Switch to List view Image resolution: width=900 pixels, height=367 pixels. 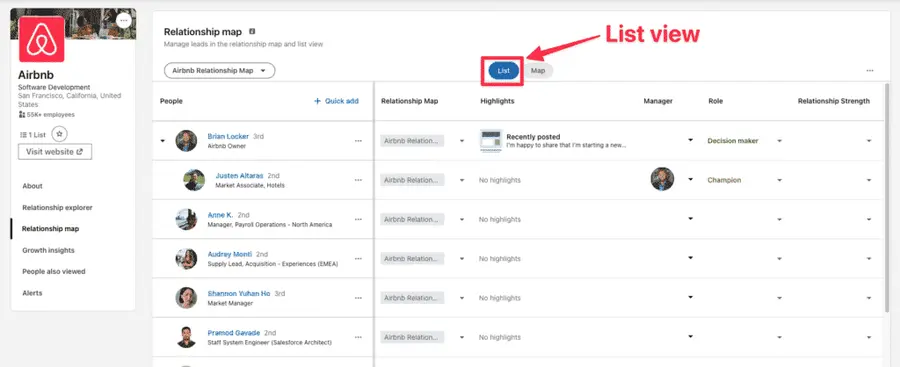click(x=503, y=71)
